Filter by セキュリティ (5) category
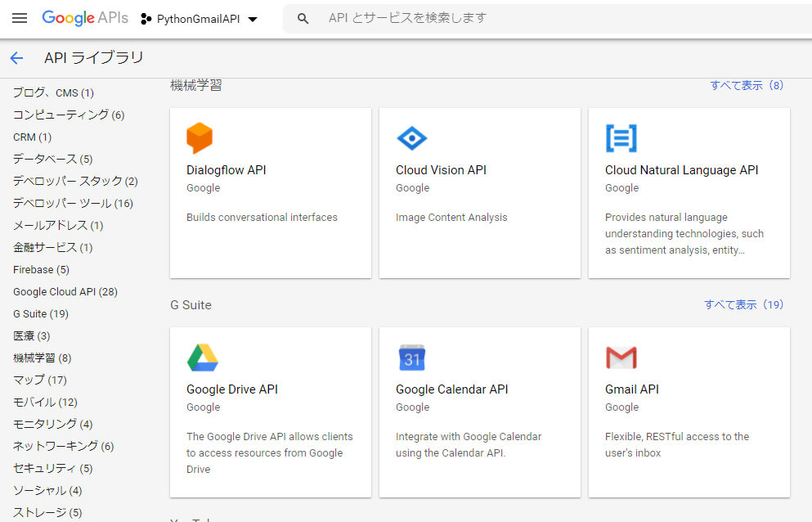812x522 pixels. [x=53, y=469]
